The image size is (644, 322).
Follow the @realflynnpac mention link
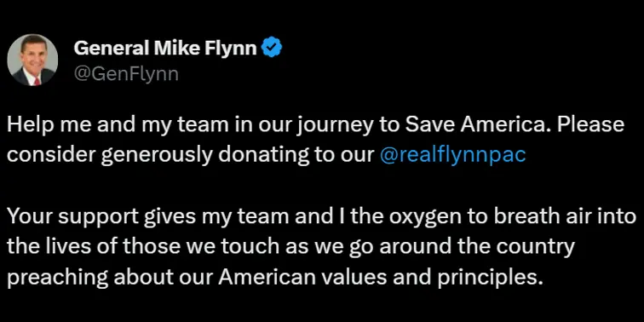click(452, 154)
